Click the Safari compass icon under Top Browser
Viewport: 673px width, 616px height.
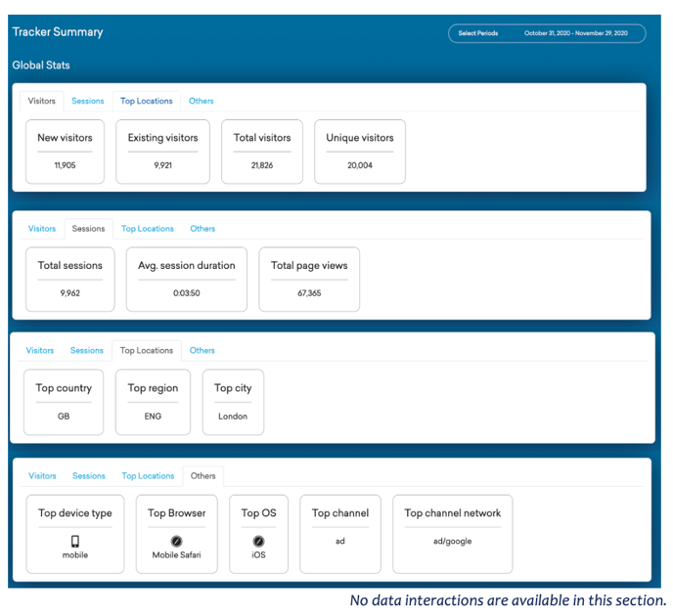click(178, 541)
